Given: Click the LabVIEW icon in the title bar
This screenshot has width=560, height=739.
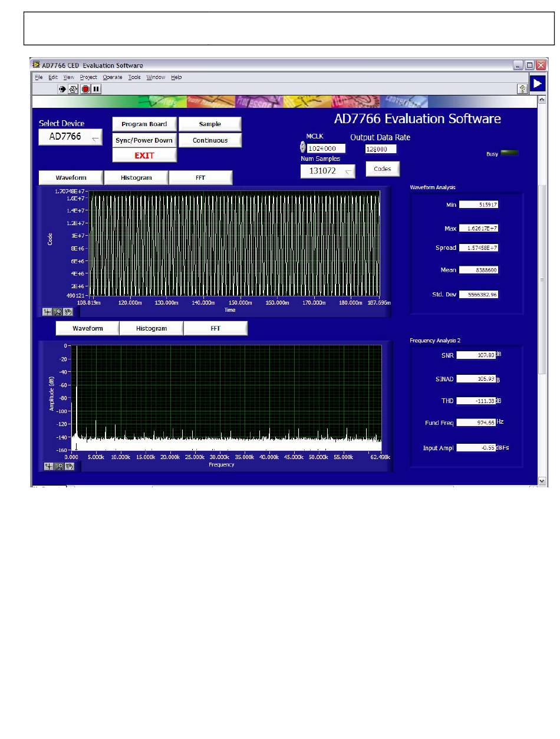Looking at the screenshot, I should tap(37, 65).
